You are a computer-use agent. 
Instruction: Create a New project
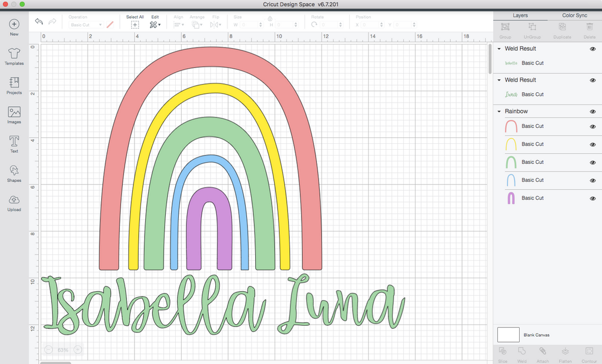click(14, 26)
